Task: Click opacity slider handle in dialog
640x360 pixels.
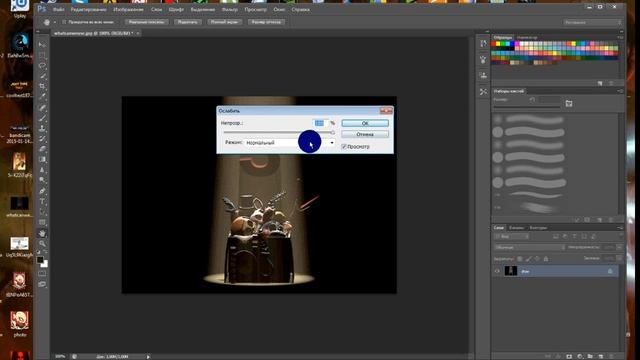Action: 333,132
